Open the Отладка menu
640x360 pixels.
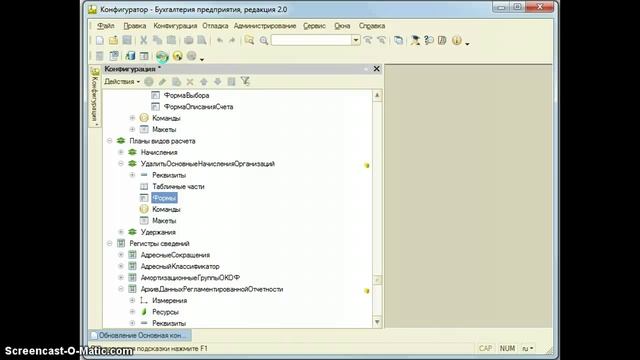[x=215, y=26]
